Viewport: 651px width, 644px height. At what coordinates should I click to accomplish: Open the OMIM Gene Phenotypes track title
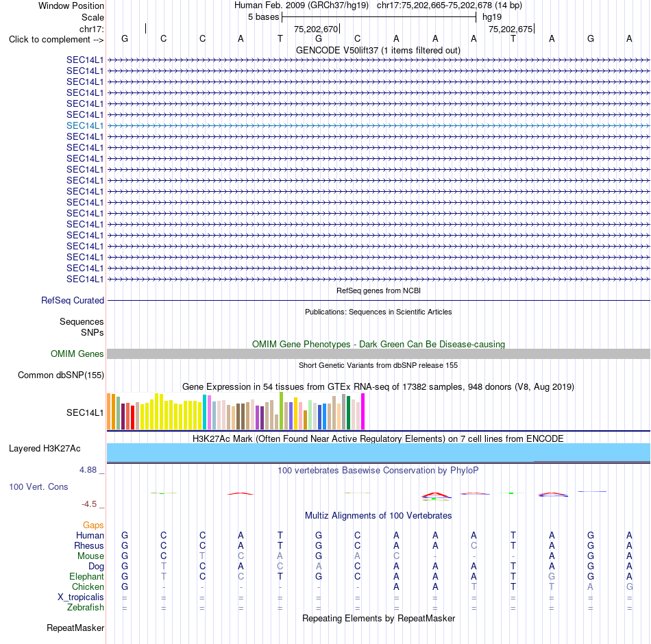378,344
